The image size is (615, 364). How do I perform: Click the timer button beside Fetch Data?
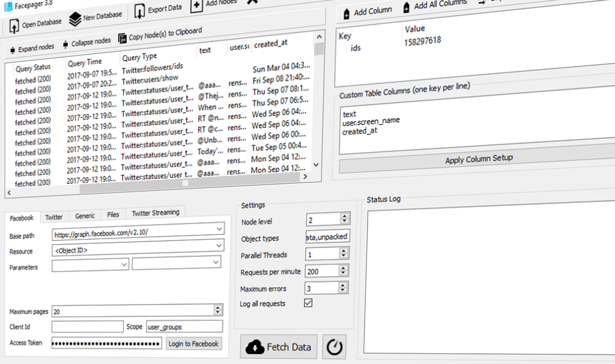pyautogui.click(x=334, y=347)
